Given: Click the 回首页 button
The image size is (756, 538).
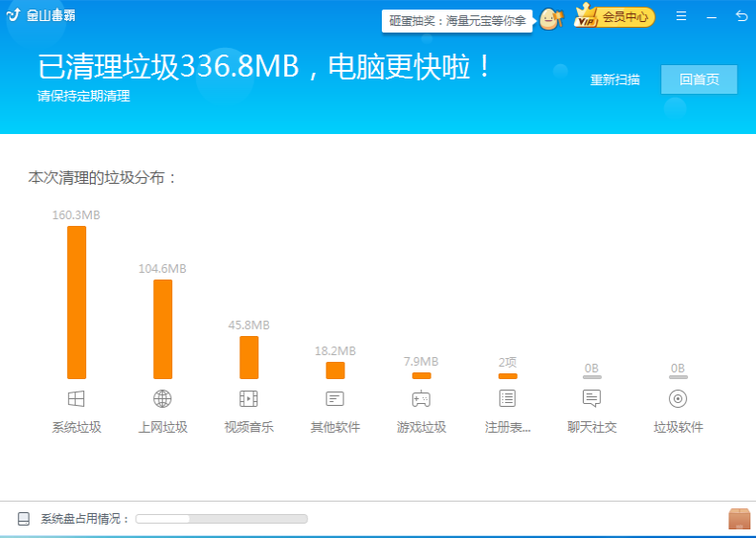Looking at the screenshot, I should pyautogui.click(x=700, y=79).
